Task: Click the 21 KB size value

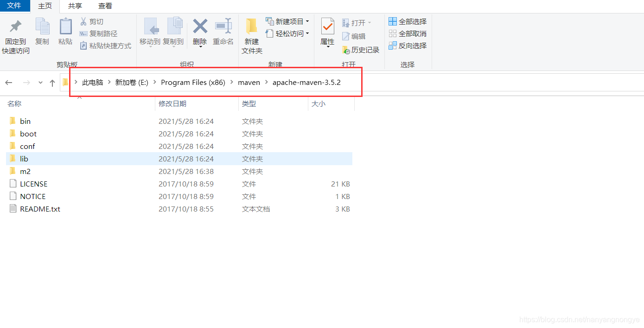Action: [340, 184]
